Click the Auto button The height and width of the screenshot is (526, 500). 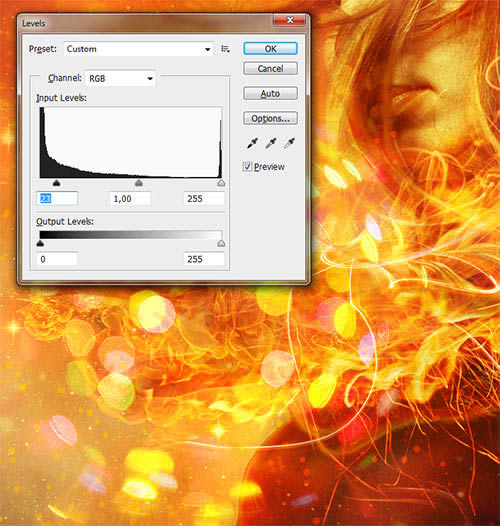click(270, 93)
